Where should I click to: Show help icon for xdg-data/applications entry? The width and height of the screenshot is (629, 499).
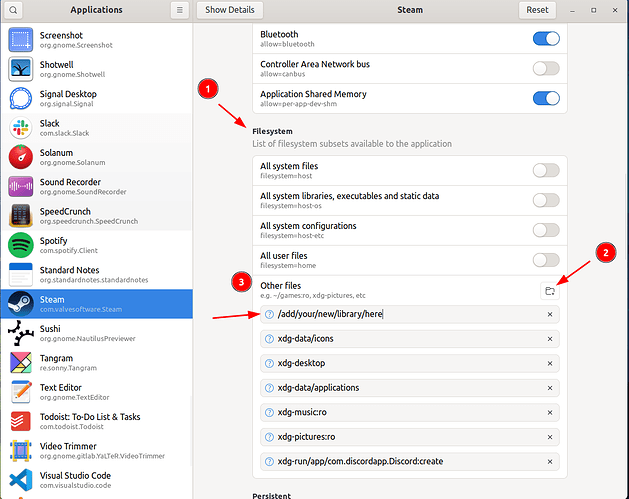(270, 388)
